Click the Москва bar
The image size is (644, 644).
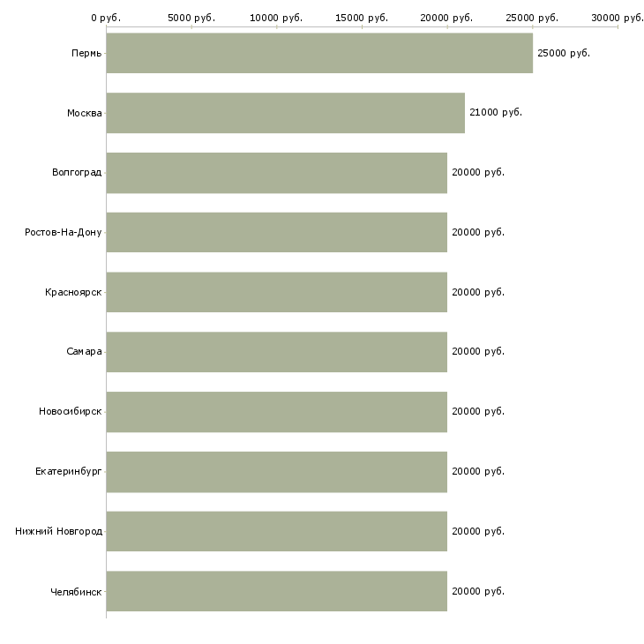click(285, 113)
